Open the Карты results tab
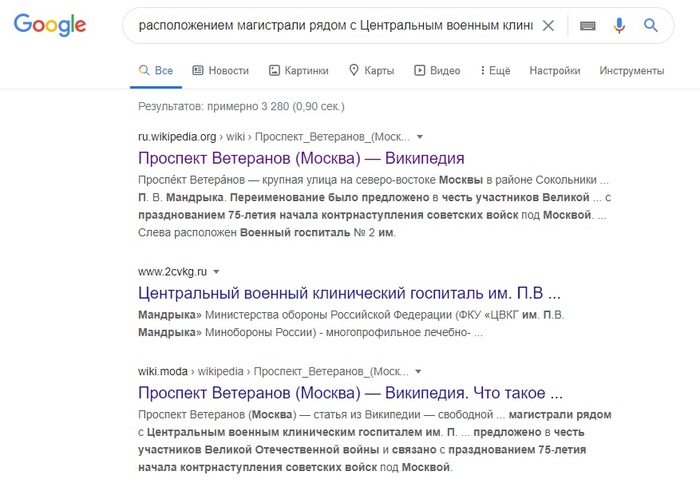Screen dimensions: 700x491 point(371,71)
